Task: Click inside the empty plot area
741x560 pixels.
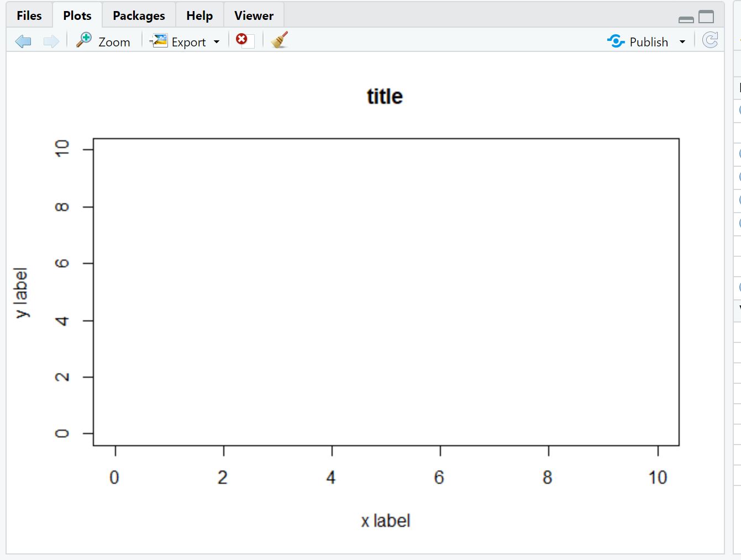Action: point(386,292)
